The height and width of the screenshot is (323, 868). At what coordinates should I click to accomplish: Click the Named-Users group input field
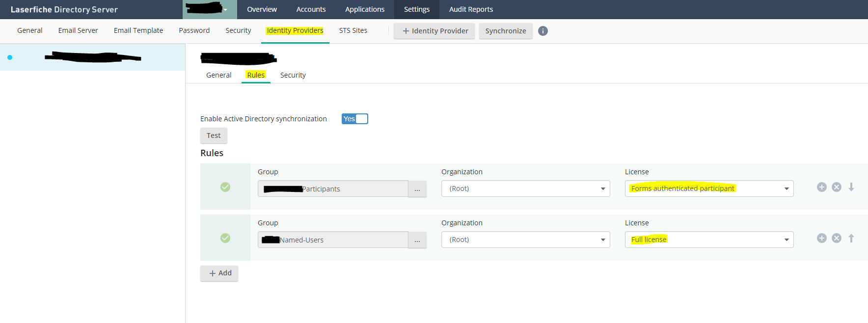(x=333, y=240)
